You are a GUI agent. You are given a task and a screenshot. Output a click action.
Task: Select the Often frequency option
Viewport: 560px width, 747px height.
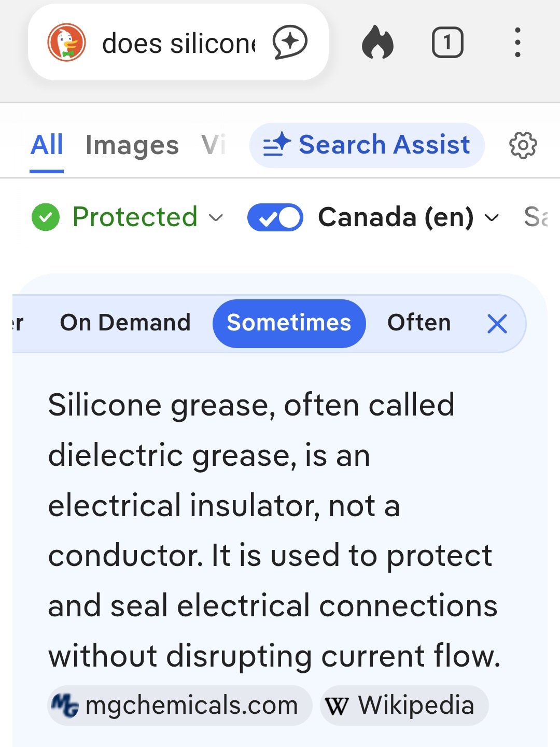(x=419, y=323)
